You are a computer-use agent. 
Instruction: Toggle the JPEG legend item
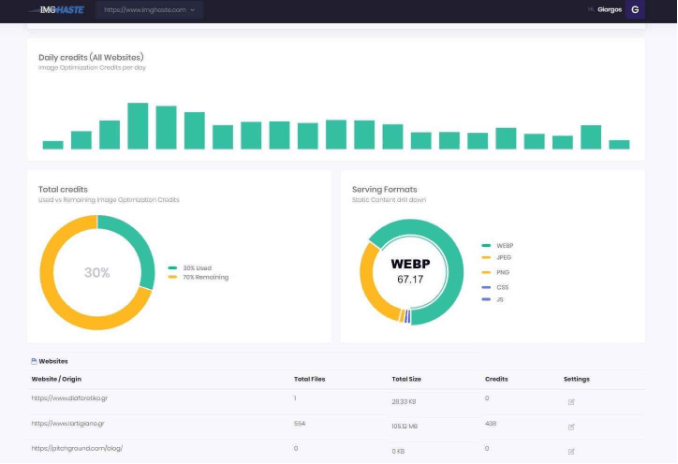tap(503, 257)
